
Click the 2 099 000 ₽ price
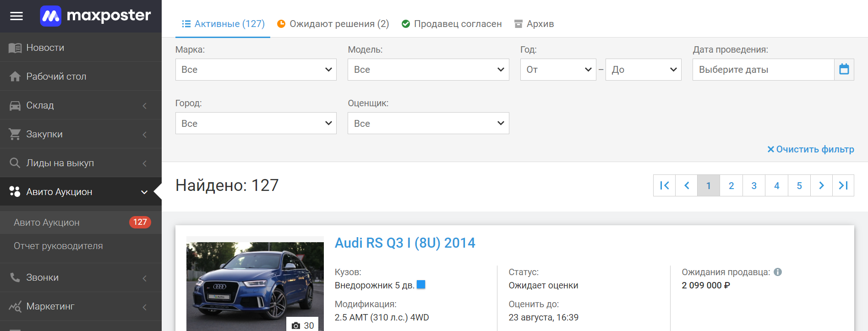click(706, 285)
